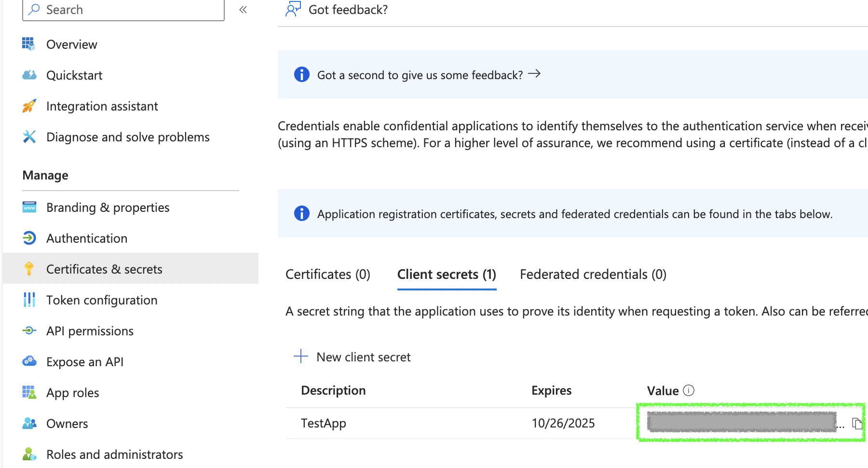Click the Token configuration bars icon

29,300
